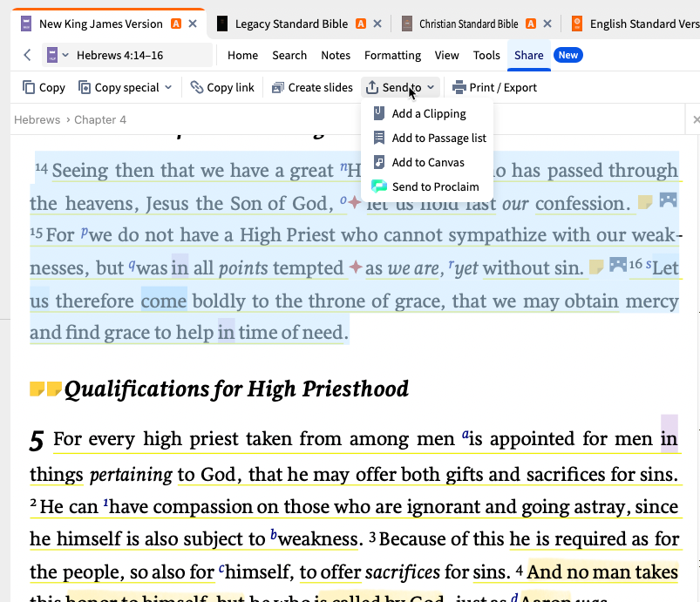The width and height of the screenshot is (700, 602).
Task: Click the red star marker before 'let us hold'
Action: 355,203
